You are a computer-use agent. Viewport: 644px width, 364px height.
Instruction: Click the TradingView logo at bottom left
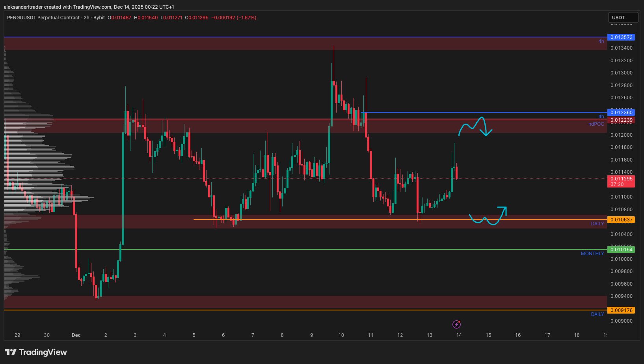click(36, 352)
